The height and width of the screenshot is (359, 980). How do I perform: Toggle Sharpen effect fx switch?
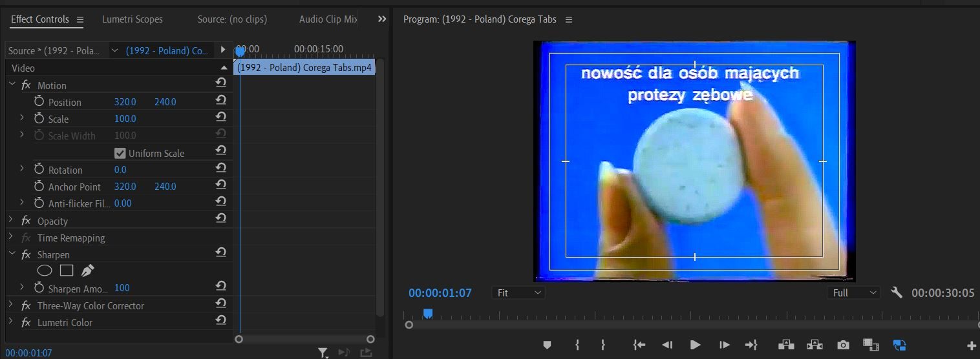tap(26, 255)
